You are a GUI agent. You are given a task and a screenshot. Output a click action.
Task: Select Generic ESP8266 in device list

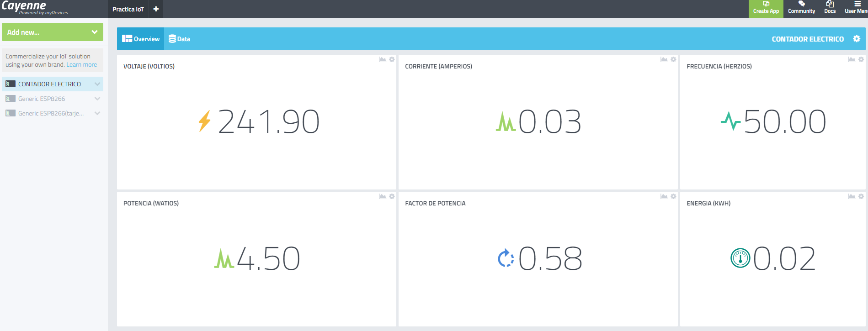tap(42, 99)
